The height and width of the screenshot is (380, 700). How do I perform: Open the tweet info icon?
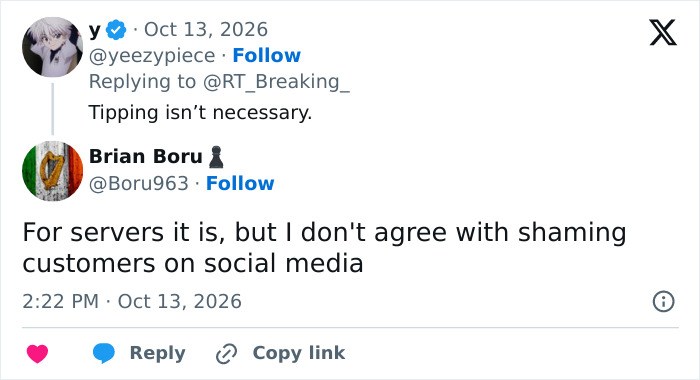coord(663,301)
